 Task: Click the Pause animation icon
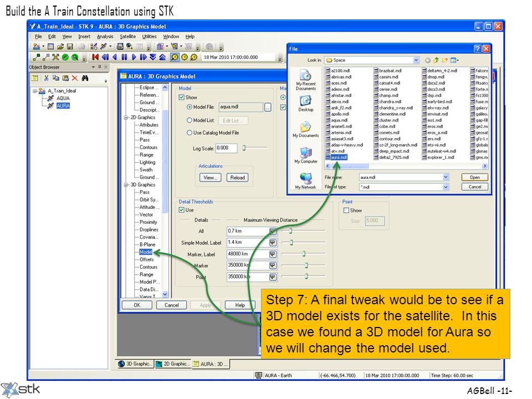coord(124,57)
